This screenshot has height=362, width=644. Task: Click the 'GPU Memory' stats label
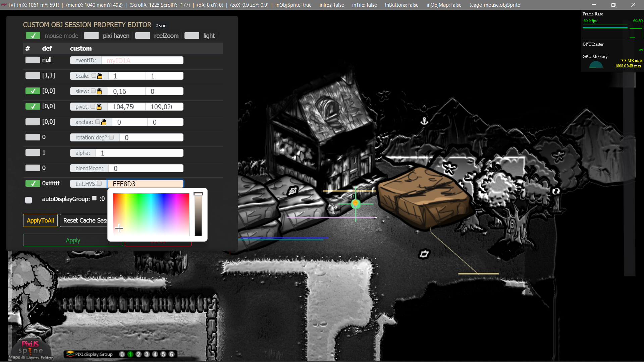tap(595, 57)
